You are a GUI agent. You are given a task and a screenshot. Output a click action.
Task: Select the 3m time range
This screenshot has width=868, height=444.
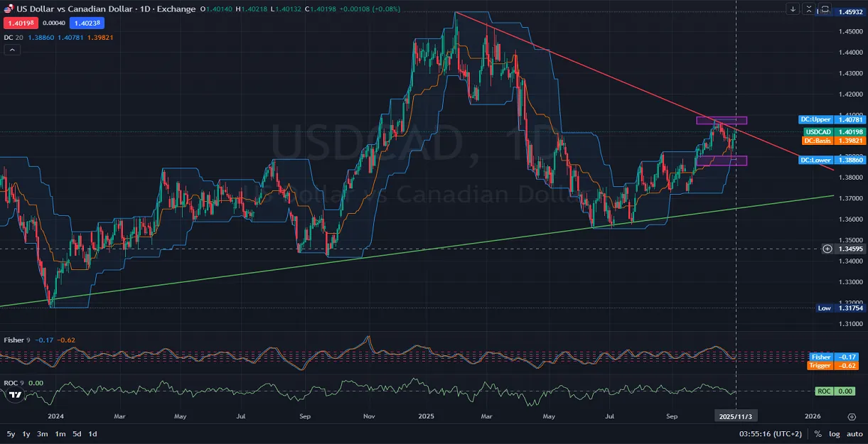(43, 433)
